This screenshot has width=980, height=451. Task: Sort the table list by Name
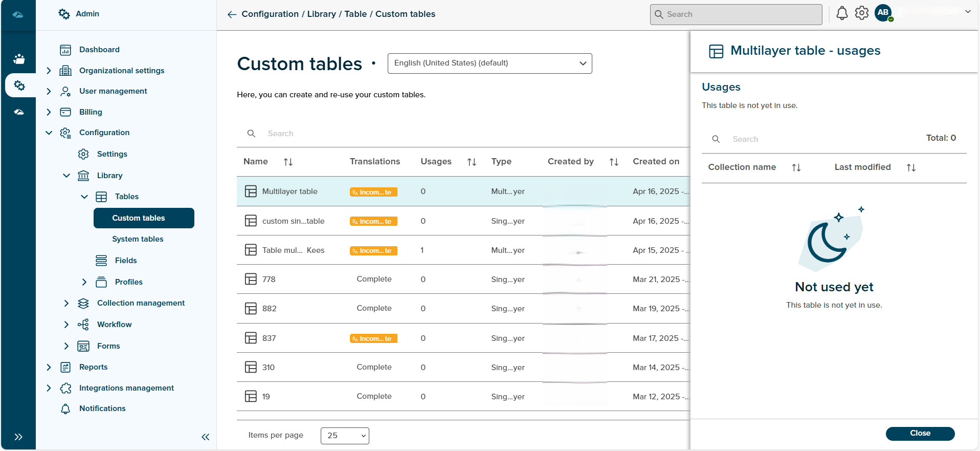click(x=288, y=162)
